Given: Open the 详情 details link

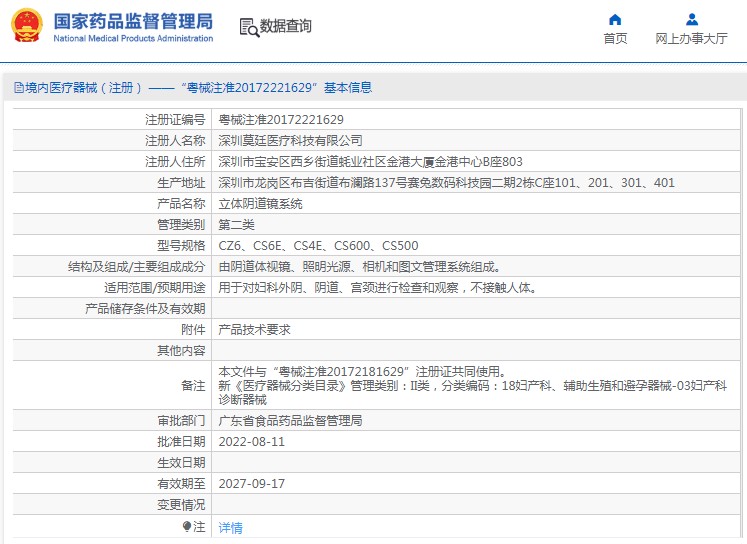Looking at the screenshot, I should coord(231,527).
